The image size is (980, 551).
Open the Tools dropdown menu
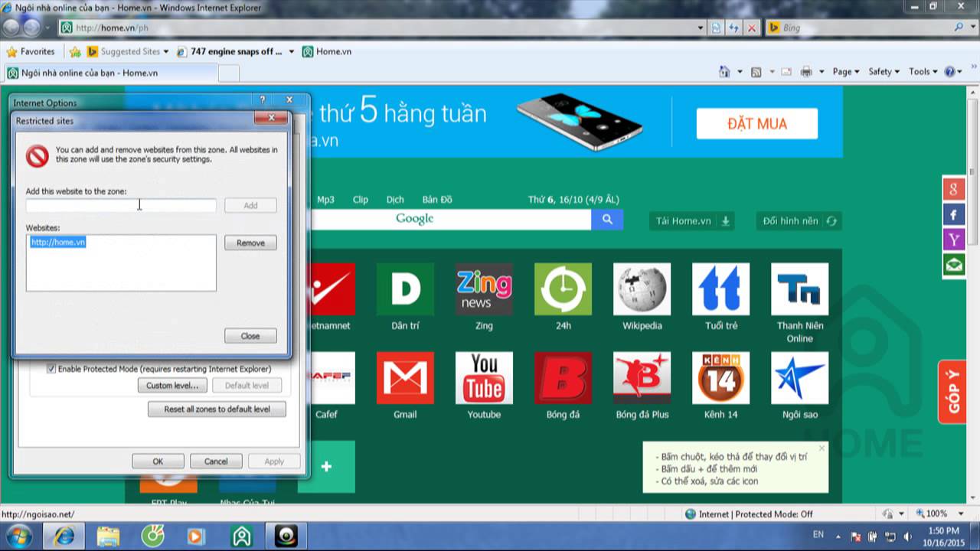pyautogui.click(x=923, y=71)
